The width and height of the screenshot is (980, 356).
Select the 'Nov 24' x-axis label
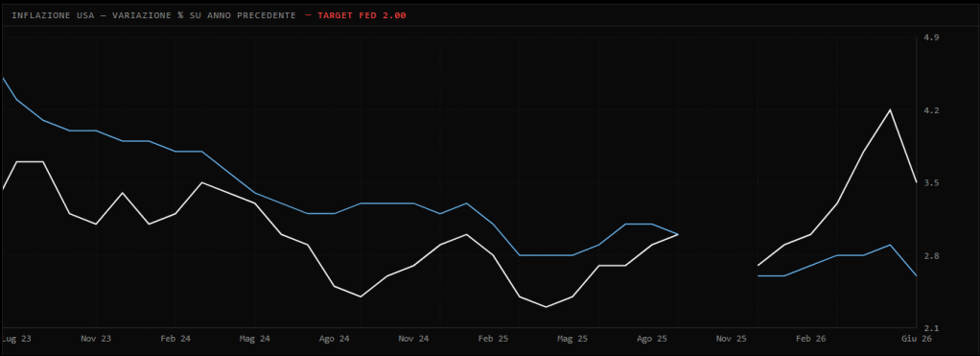(x=413, y=339)
